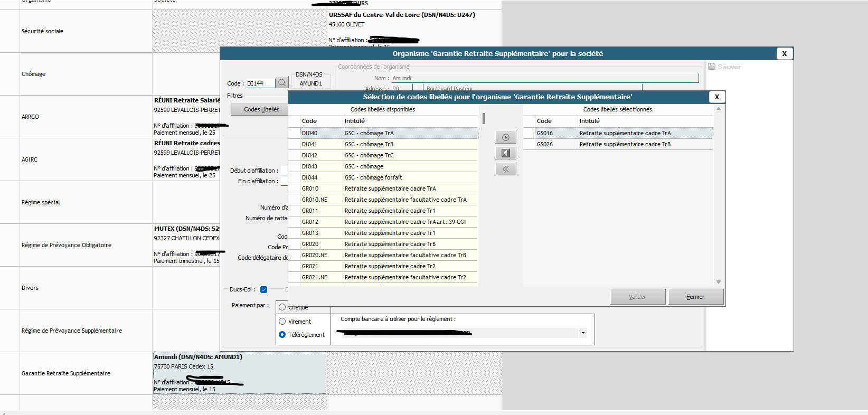The image size is (868, 415).
Task: Select the Chèque payment radio button
Action: (x=282, y=307)
